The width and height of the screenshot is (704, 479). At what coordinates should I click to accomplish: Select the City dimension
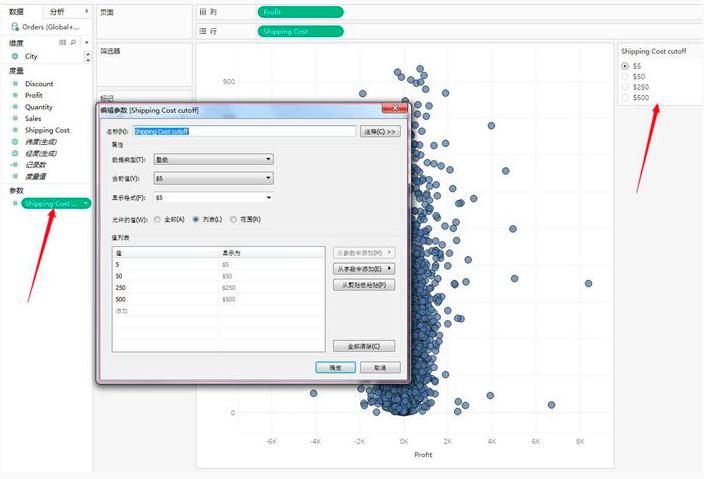click(31, 56)
